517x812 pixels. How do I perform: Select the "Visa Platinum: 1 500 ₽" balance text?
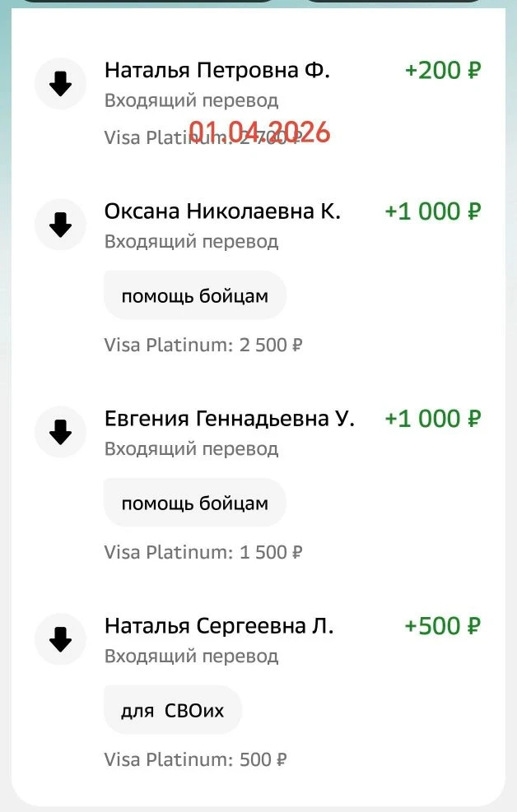(203, 552)
